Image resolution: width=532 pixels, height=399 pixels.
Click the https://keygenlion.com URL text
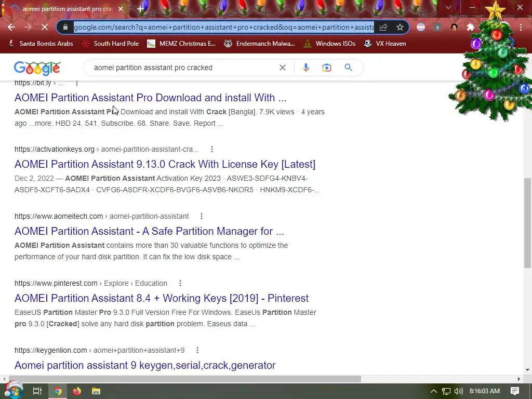coord(50,350)
